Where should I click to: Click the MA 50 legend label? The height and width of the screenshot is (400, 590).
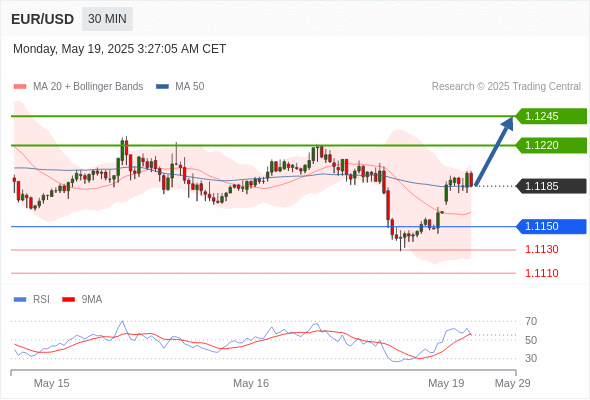(x=190, y=87)
